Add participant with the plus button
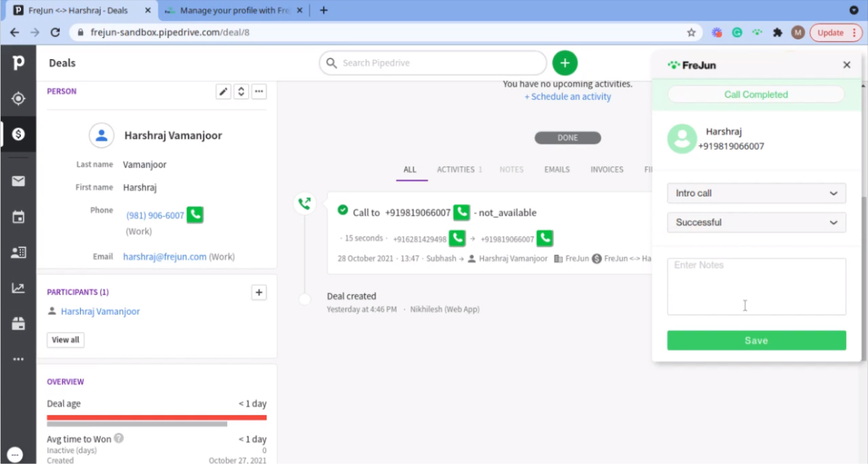Image resolution: width=868 pixels, height=464 pixels. coord(258,292)
